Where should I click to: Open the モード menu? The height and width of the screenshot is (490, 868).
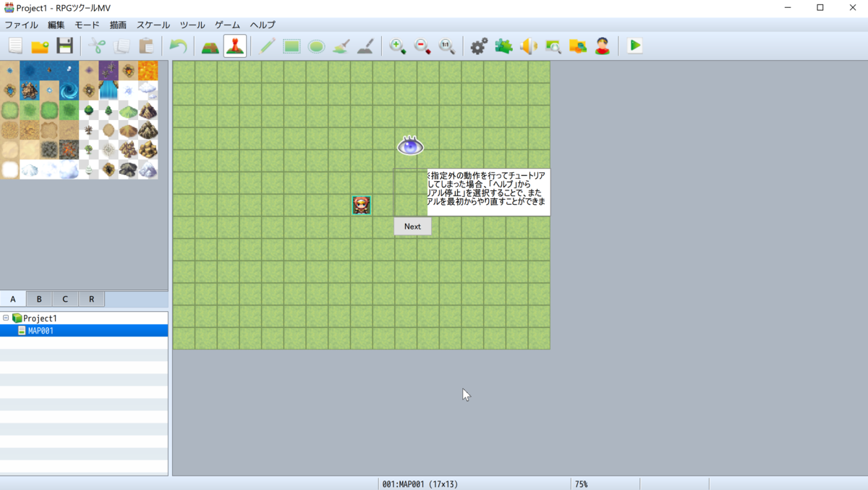[x=88, y=25]
